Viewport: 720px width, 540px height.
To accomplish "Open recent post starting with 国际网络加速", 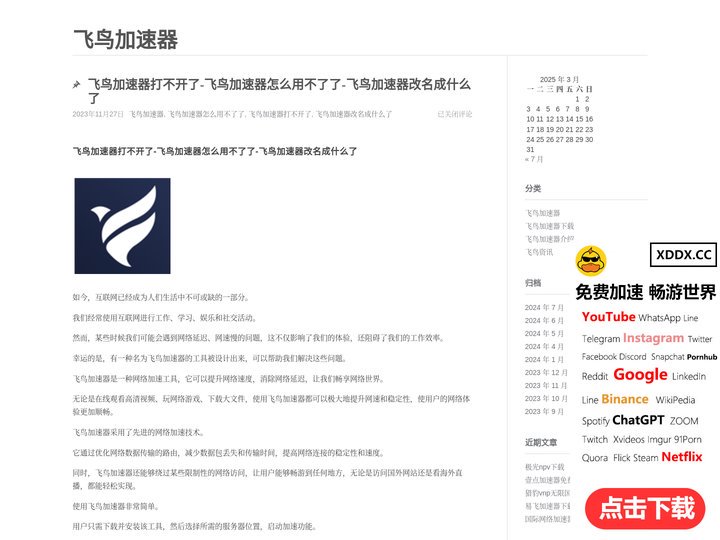I will tap(548, 519).
